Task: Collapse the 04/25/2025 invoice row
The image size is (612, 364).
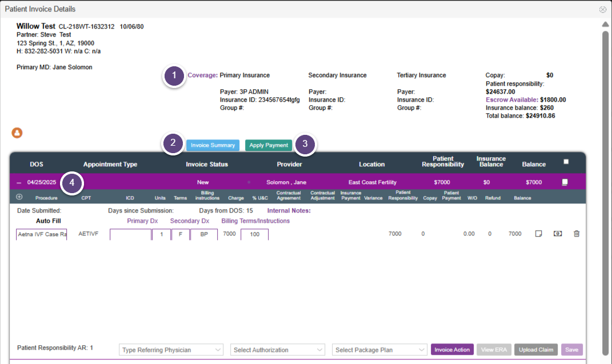Action: (19, 183)
